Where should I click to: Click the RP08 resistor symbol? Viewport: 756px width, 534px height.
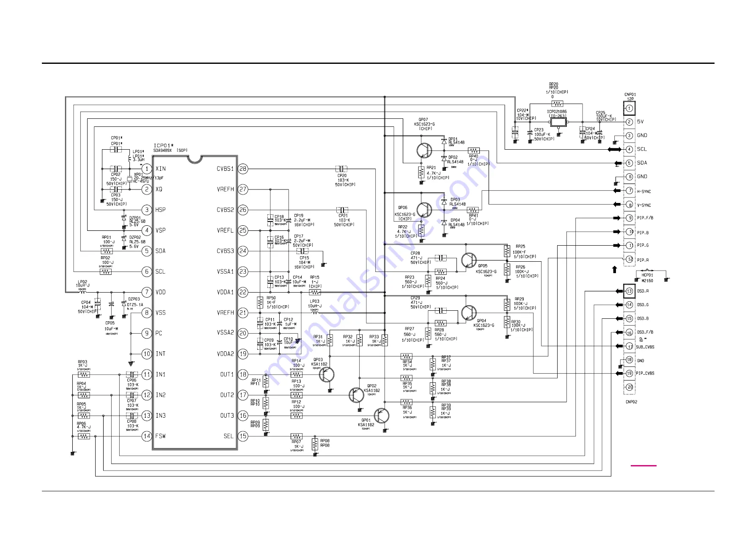pyautogui.click(x=315, y=444)
